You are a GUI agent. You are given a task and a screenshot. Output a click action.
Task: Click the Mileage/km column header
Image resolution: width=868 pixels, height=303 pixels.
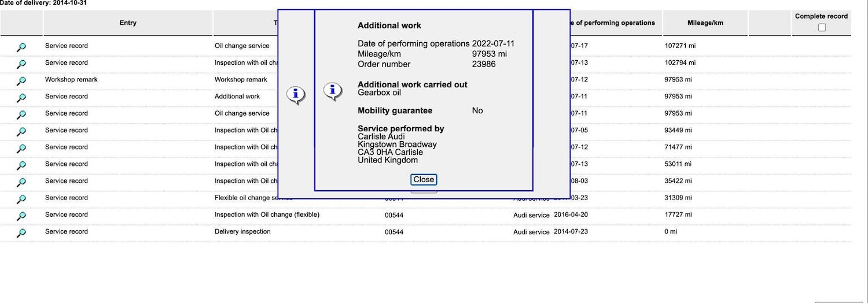[705, 23]
